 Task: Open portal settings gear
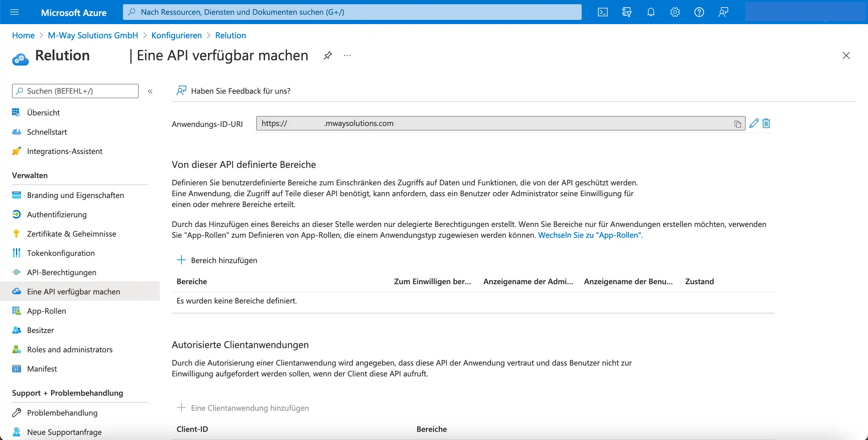[x=675, y=12]
